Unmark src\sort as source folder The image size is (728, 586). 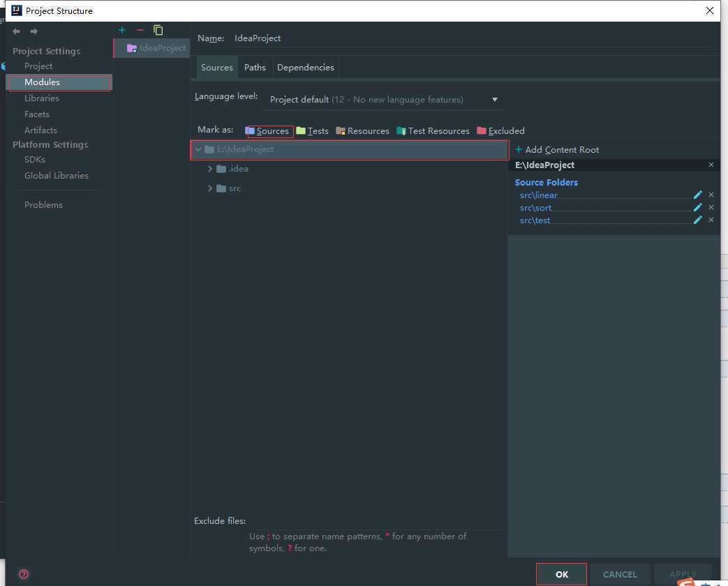(x=711, y=207)
